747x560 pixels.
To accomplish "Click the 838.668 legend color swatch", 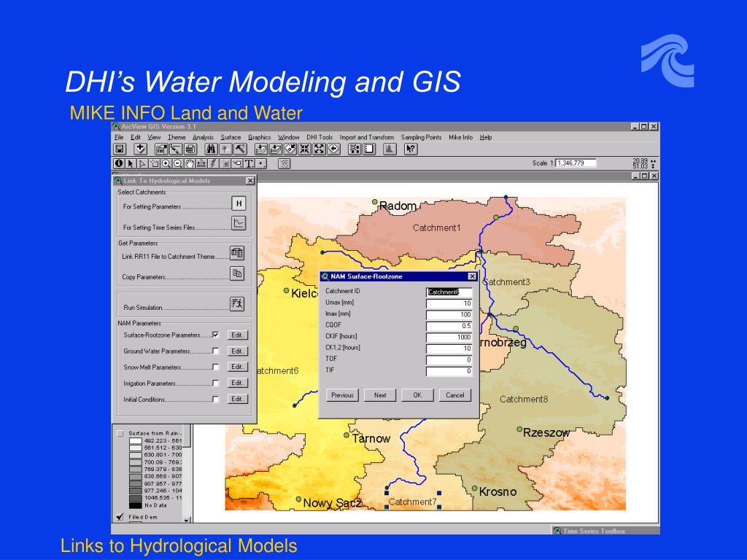I will tap(135, 477).
